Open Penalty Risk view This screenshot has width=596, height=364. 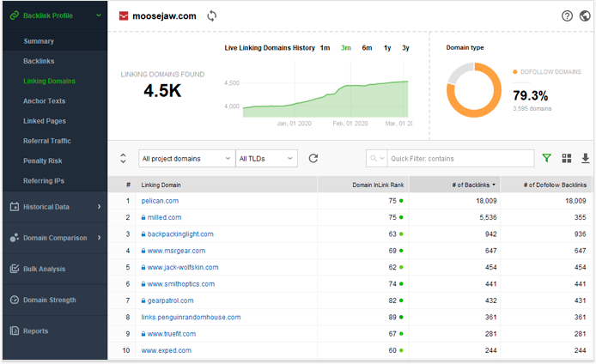click(x=43, y=161)
